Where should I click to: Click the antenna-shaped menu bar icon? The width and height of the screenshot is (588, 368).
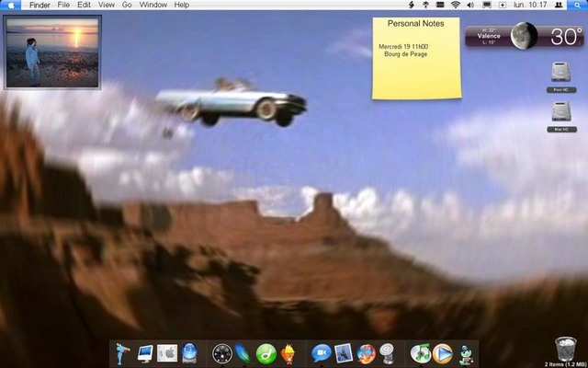(x=425, y=5)
